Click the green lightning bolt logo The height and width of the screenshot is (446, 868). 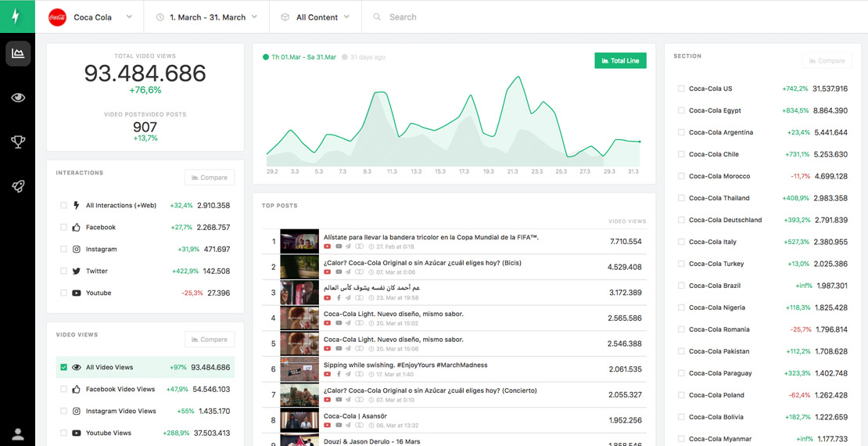[16, 16]
